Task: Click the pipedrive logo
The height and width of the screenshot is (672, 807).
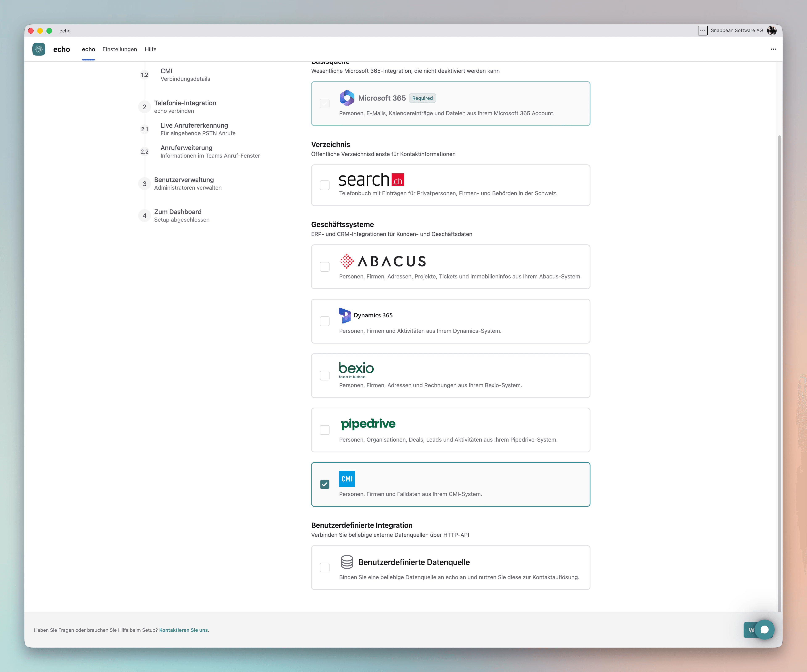Action: point(368,424)
